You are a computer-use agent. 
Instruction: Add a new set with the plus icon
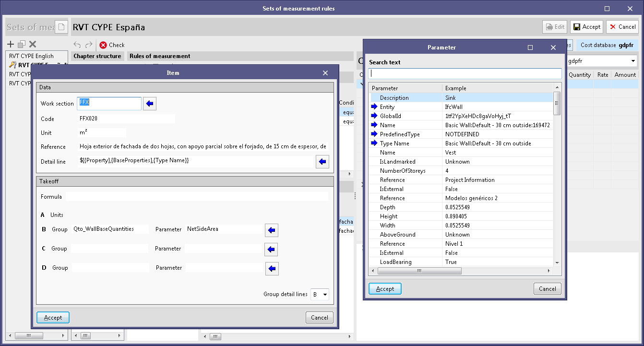[x=10, y=44]
